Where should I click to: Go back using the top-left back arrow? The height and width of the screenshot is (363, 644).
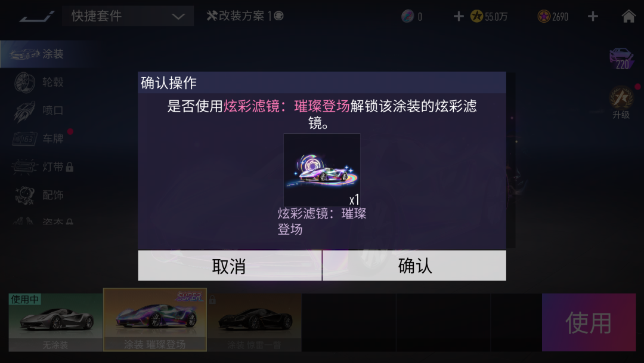(36, 17)
